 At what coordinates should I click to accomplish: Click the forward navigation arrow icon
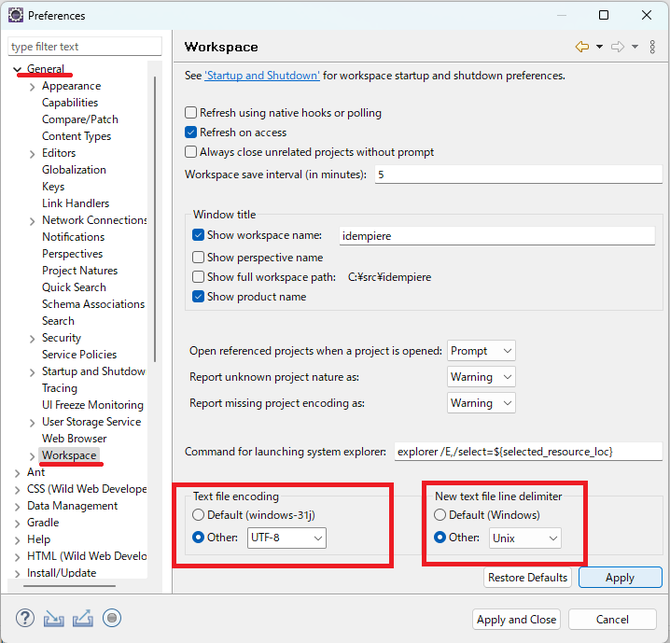[x=617, y=47]
